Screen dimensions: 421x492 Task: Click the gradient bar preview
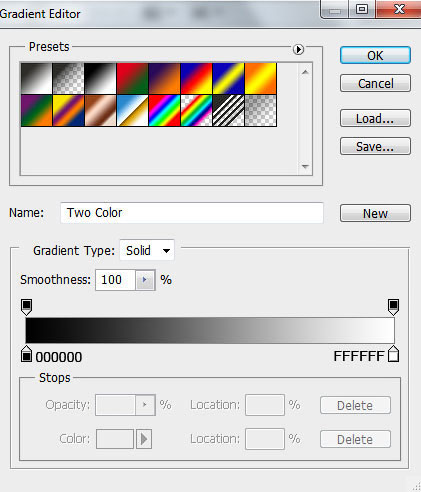point(210,330)
